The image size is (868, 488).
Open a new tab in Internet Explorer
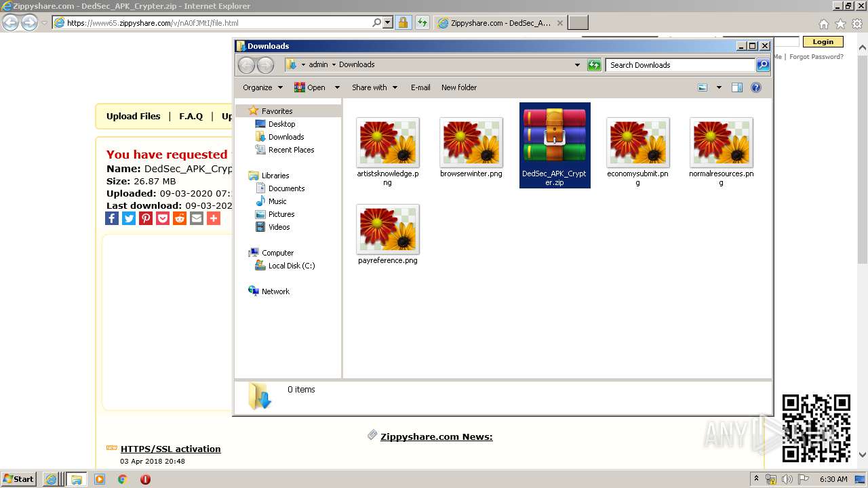(578, 23)
